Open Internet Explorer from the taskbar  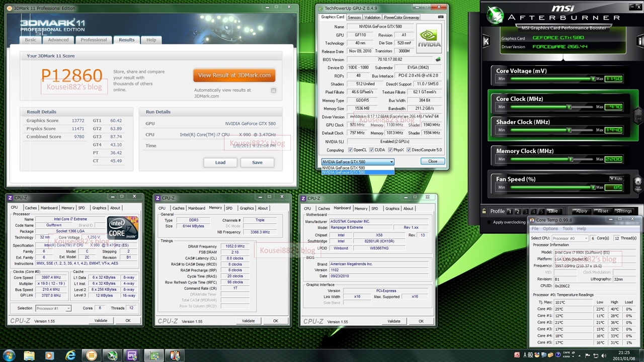click(x=70, y=355)
